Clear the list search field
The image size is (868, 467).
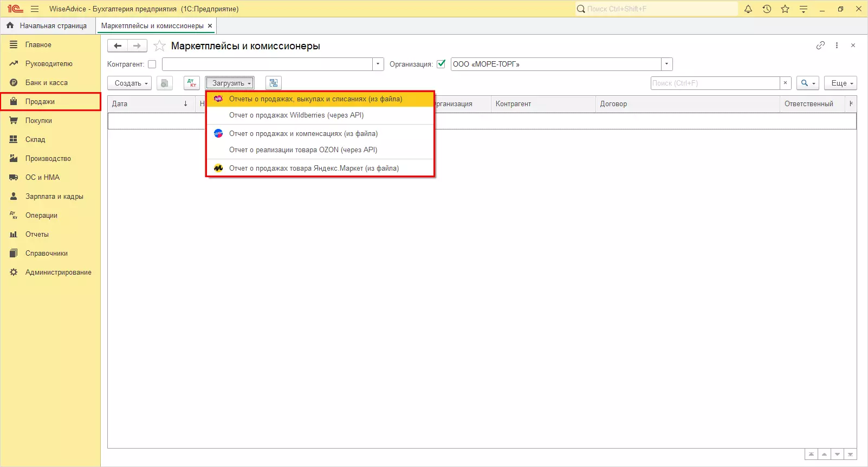pos(785,83)
